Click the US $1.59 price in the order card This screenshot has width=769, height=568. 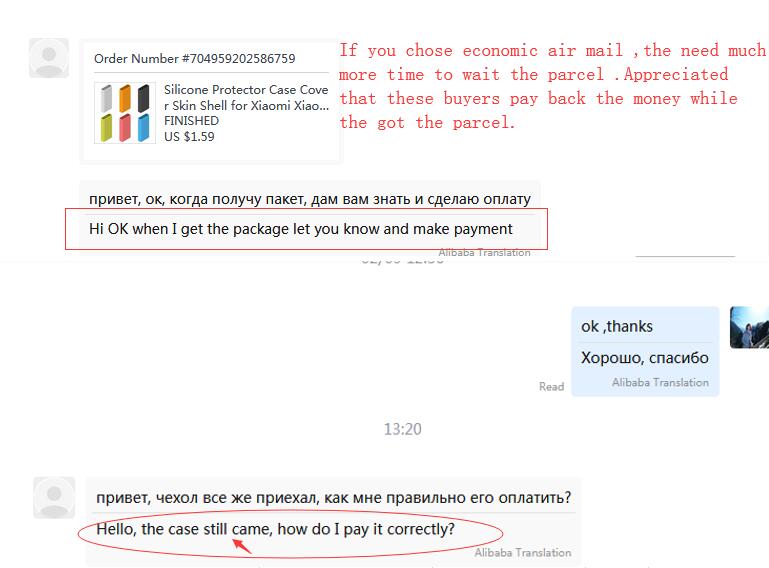(189, 136)
